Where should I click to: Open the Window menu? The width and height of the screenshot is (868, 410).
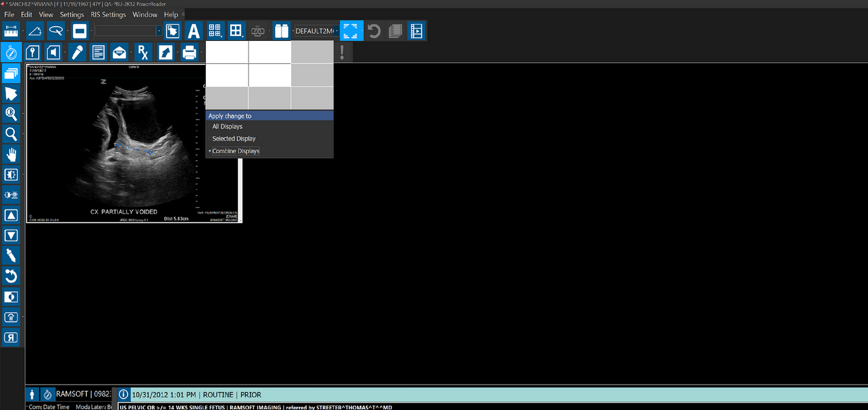(x=144, y=14)
